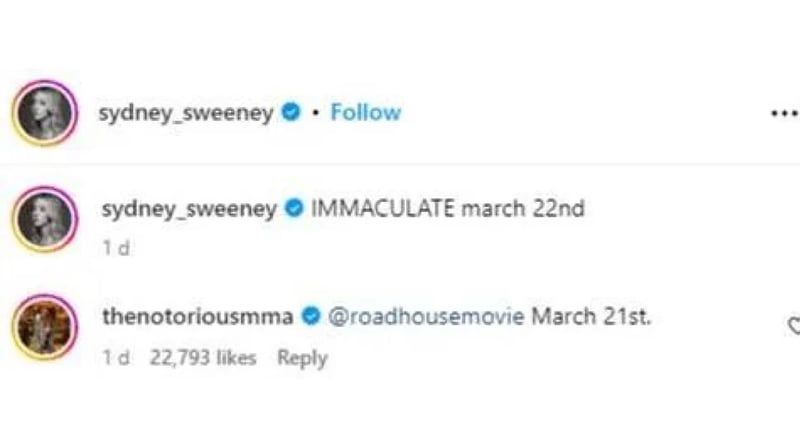Viewport: 800px width, 448px height.
Task: Click the 1 d timestamp beside 22,793 likes
Action: [116, 357]
